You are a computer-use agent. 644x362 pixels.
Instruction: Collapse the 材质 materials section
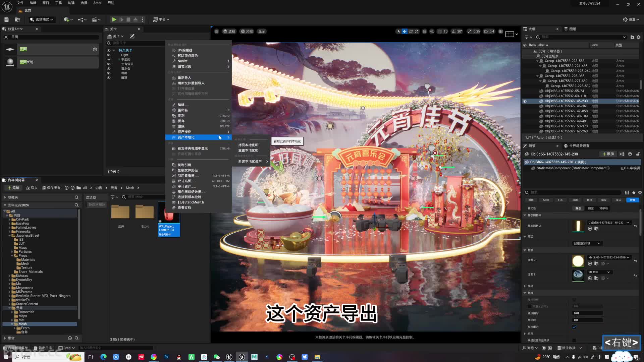[525, 250]
